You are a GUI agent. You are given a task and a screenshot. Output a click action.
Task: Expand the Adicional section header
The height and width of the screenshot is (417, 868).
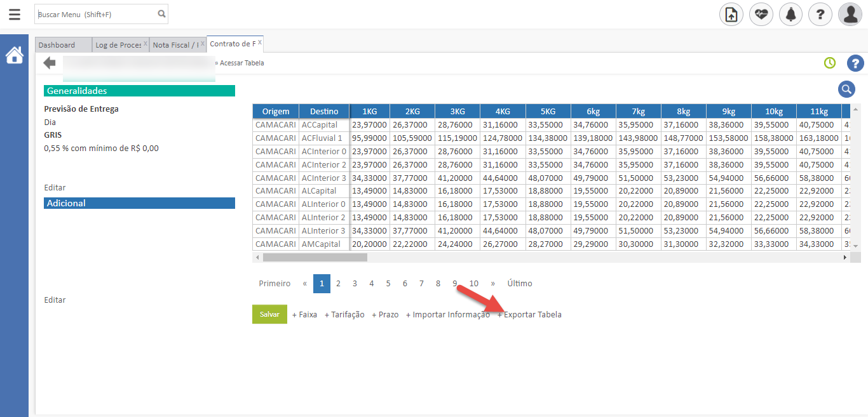[140, 202]
